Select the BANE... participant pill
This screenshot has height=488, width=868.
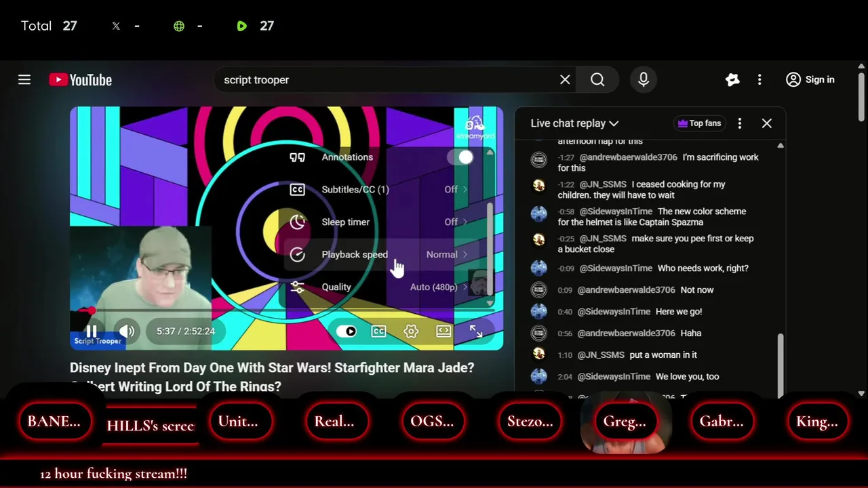click(x=54, y=422)
